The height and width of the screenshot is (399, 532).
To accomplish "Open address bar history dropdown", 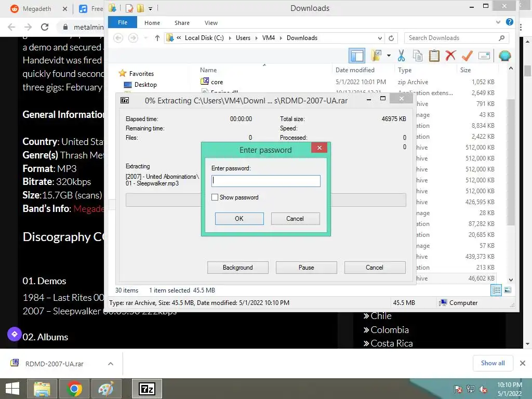I will [380, 38].
